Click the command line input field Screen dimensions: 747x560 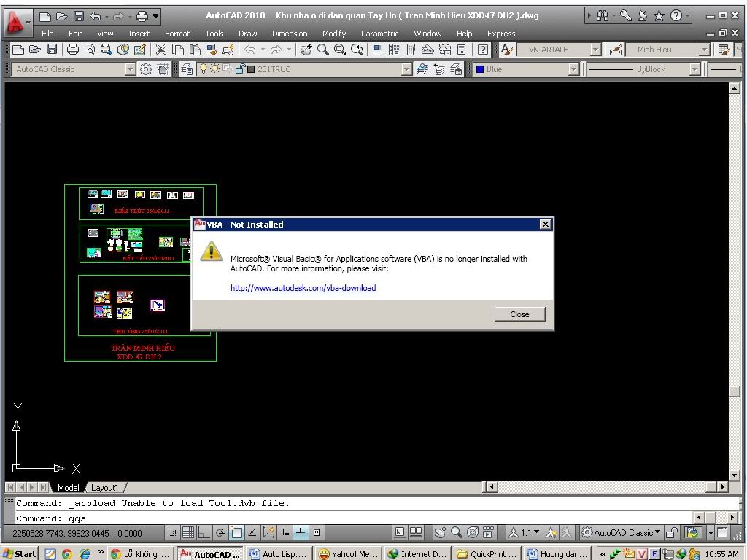352,518
